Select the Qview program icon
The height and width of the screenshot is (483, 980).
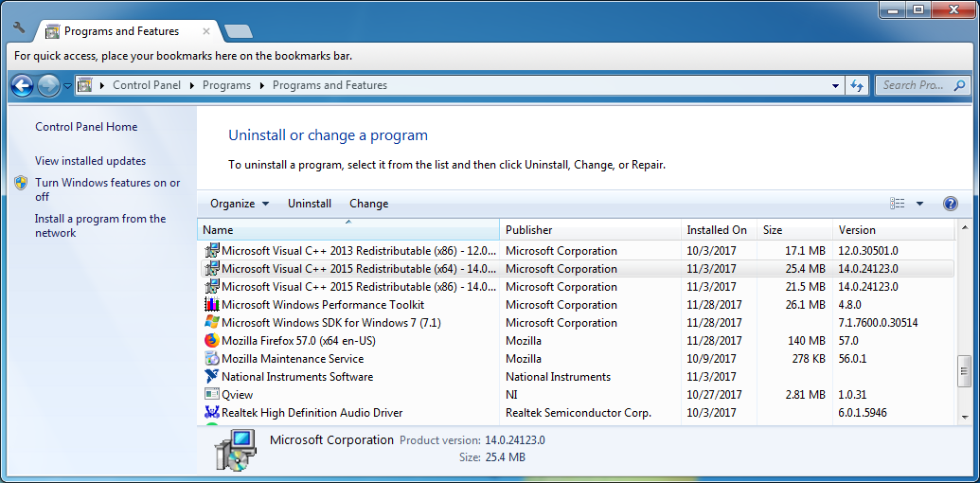pyautogui.click(x=212, y=395)
